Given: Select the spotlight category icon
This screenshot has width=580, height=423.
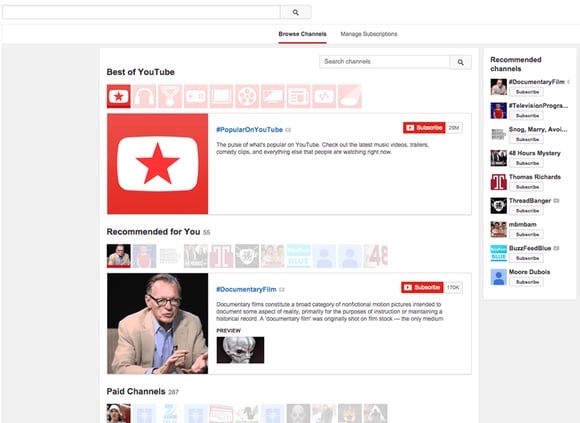Looking at the screenshot, I should click(x=350, y=96).
